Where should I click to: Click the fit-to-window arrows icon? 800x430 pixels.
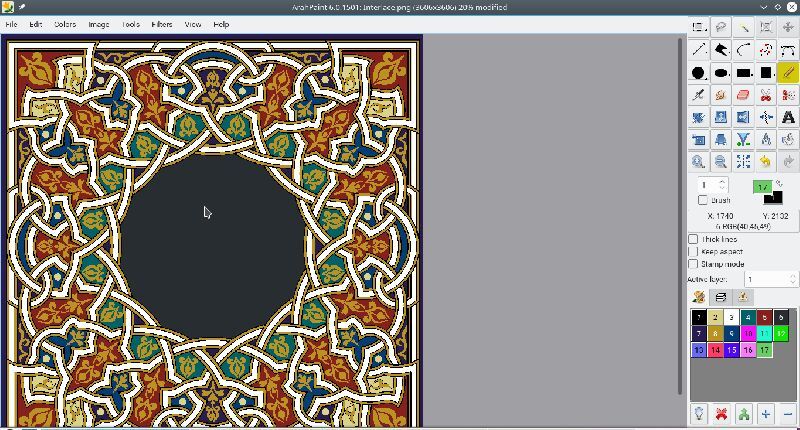coord(743,162)
